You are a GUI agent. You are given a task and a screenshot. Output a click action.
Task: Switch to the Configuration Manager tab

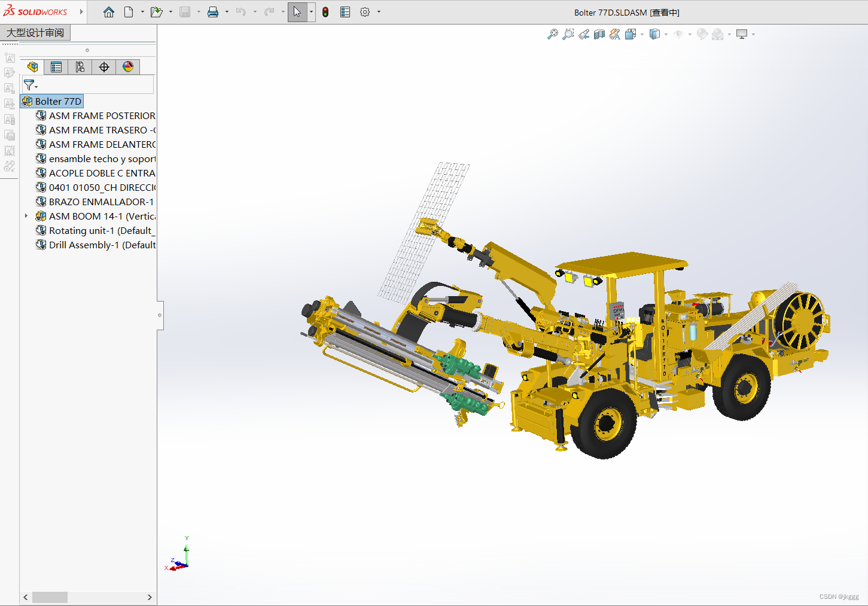click(x=80, y=66)
